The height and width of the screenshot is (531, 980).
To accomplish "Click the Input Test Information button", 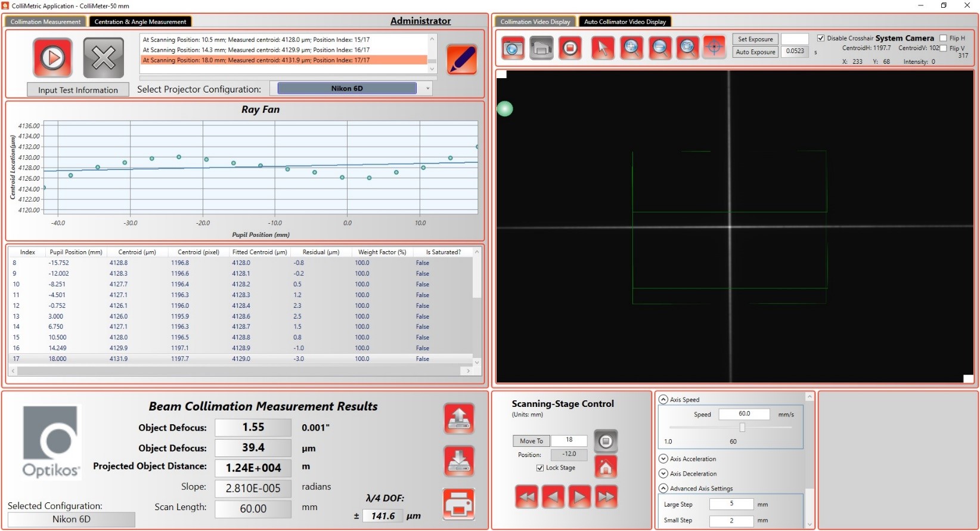I will coord(78,90).
